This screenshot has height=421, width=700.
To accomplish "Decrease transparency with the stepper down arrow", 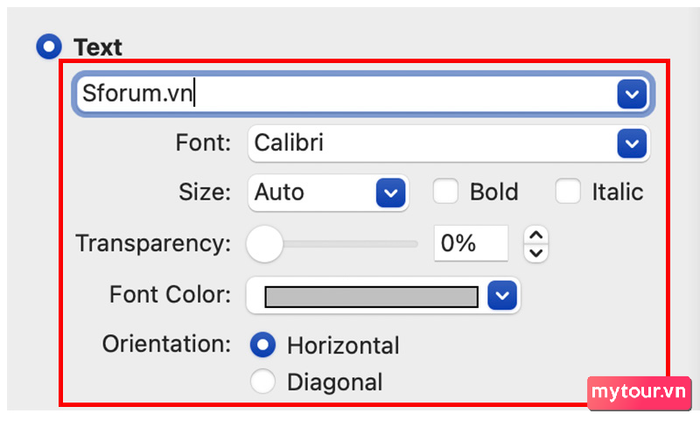I will click(x=536, y=253).
